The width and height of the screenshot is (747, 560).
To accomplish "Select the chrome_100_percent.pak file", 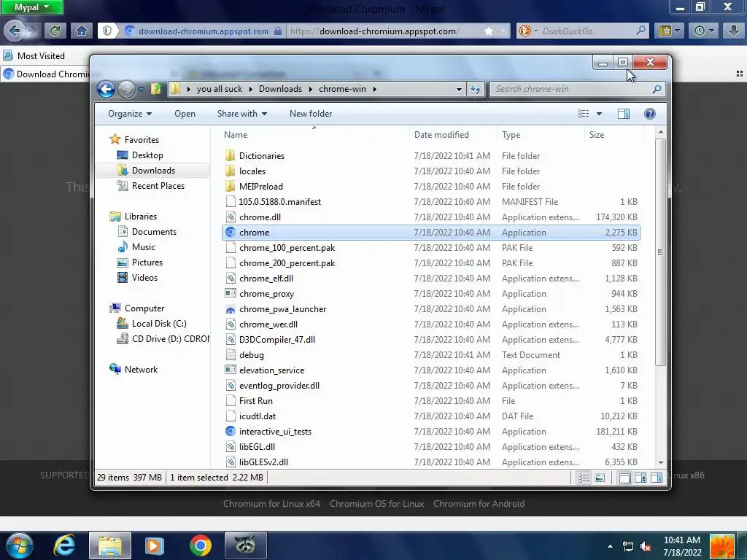I will pyautogui.click(x=287, y=248).
